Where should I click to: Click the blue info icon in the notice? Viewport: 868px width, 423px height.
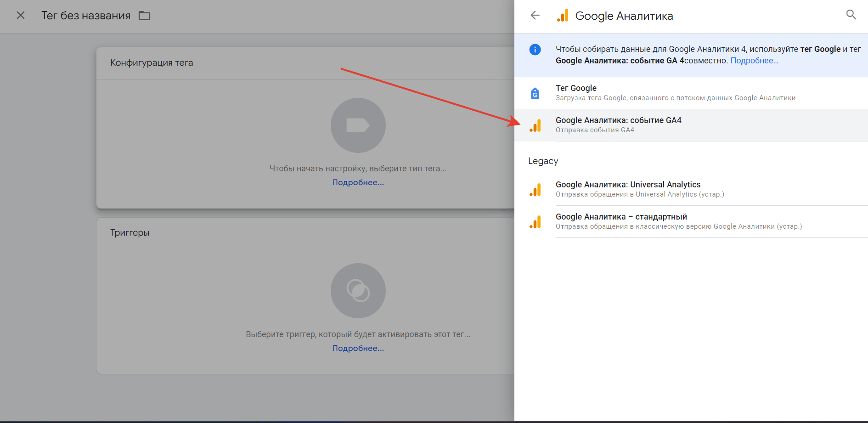[x=535, y=50]
